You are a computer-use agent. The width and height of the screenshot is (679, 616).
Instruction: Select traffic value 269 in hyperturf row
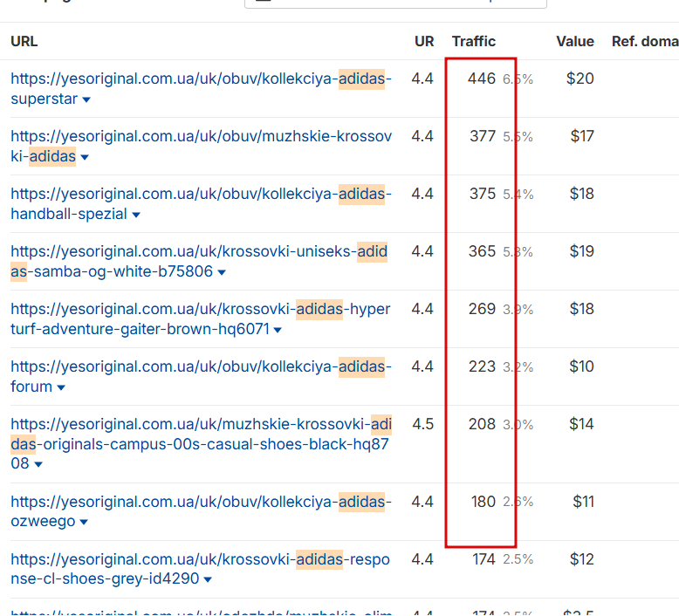(x=482, y=309)
